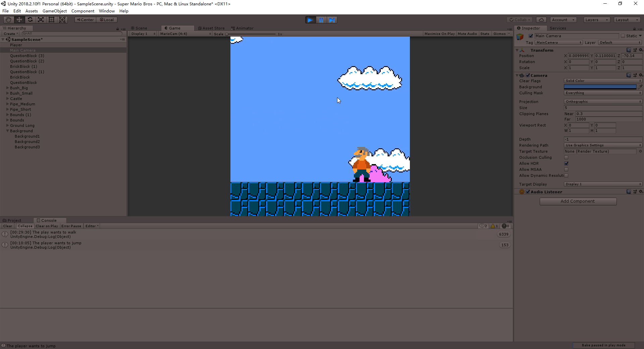Switch to the Animator tab

[242, 28]
